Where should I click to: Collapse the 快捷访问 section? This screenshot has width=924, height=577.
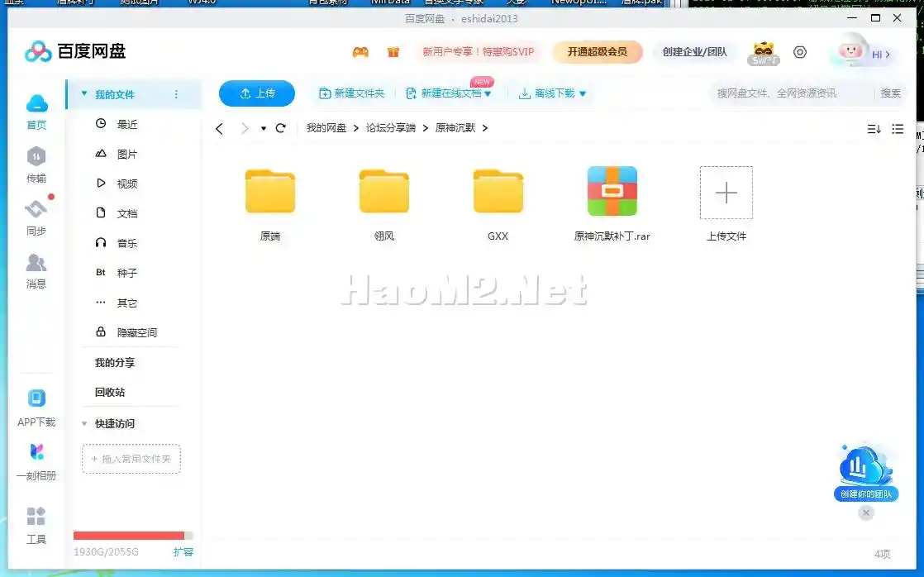pos(84,424)
